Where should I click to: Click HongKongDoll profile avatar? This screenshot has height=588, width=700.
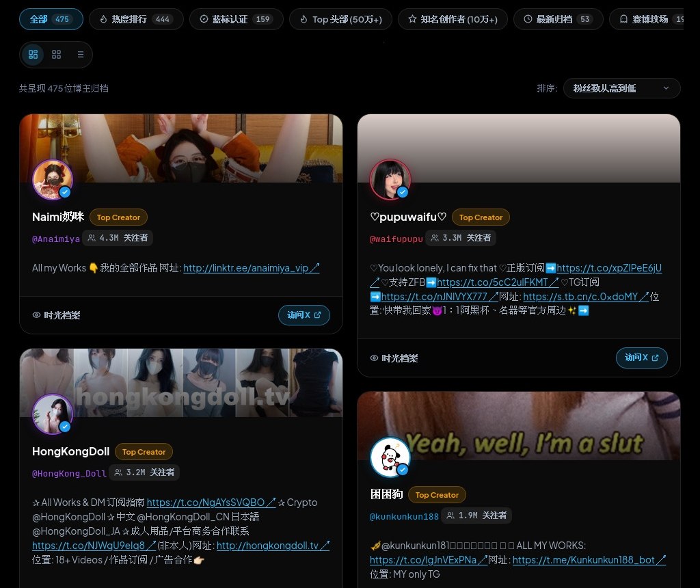click(x=52, y=414)
